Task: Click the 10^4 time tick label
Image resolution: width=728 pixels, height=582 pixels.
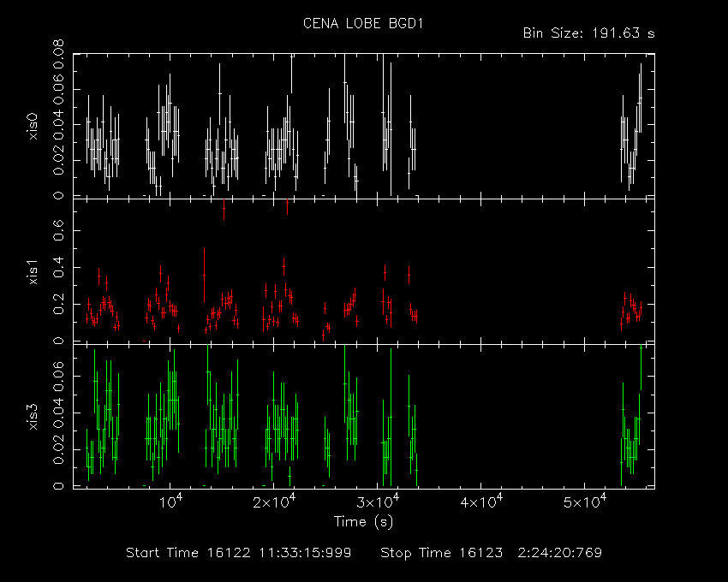Action: point(171,502)
